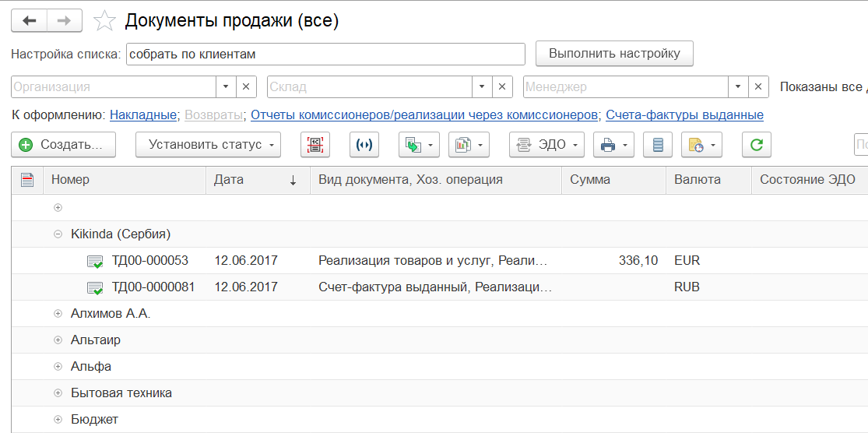
Task: Expand the Алхимов А.А. group
Action: (x=58, y=314)
